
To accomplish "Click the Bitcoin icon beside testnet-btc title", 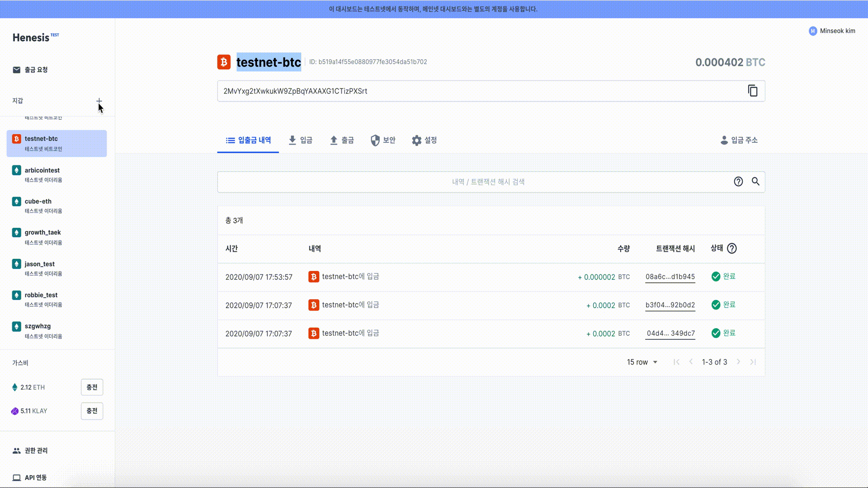I will 224,62.
